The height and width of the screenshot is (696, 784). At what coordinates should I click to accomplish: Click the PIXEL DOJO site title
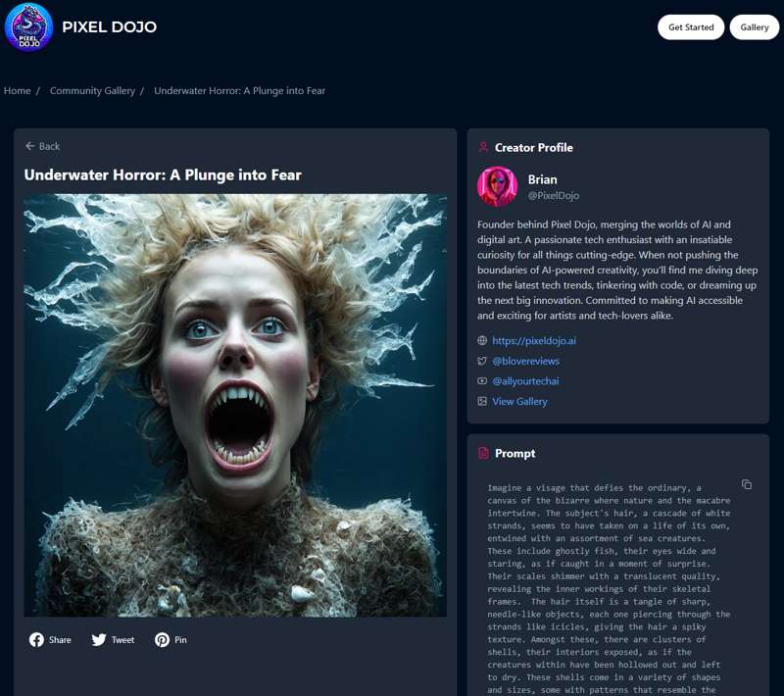coord(109,27)
